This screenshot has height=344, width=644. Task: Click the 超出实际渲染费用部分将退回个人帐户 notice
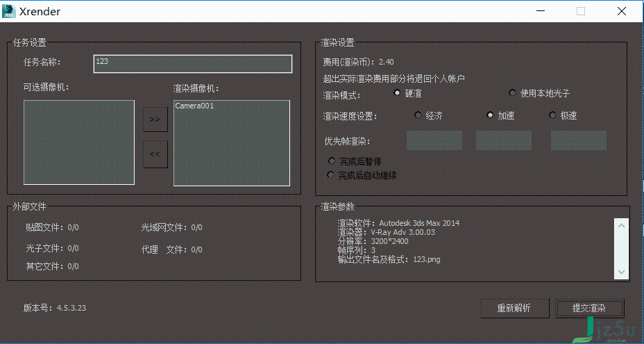pos(394,78)
